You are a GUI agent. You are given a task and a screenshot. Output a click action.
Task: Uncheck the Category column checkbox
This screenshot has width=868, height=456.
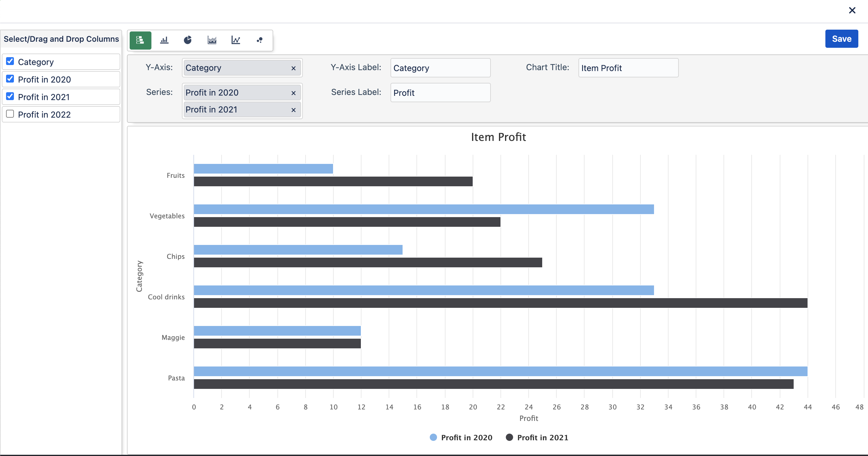coord(10,61)
